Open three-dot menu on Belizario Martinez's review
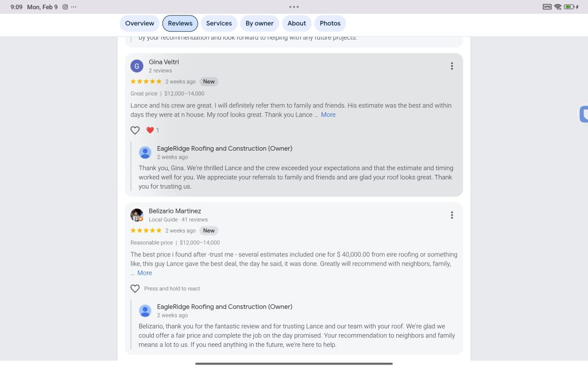Viewport: 588px width, 368px height. (452, 215)
